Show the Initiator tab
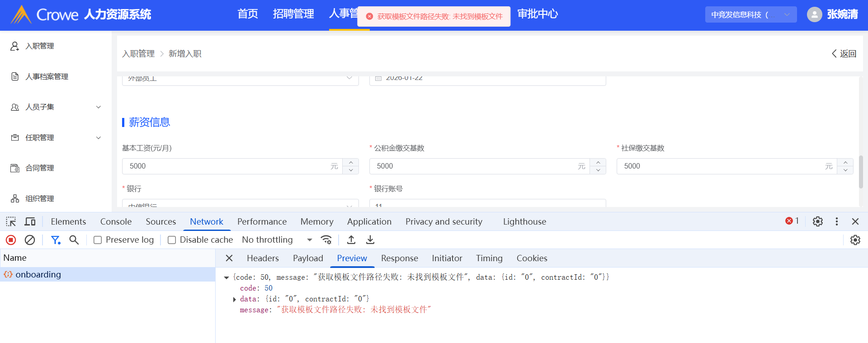Viewport: 868px width, 343px height. [x=447, y=258]
